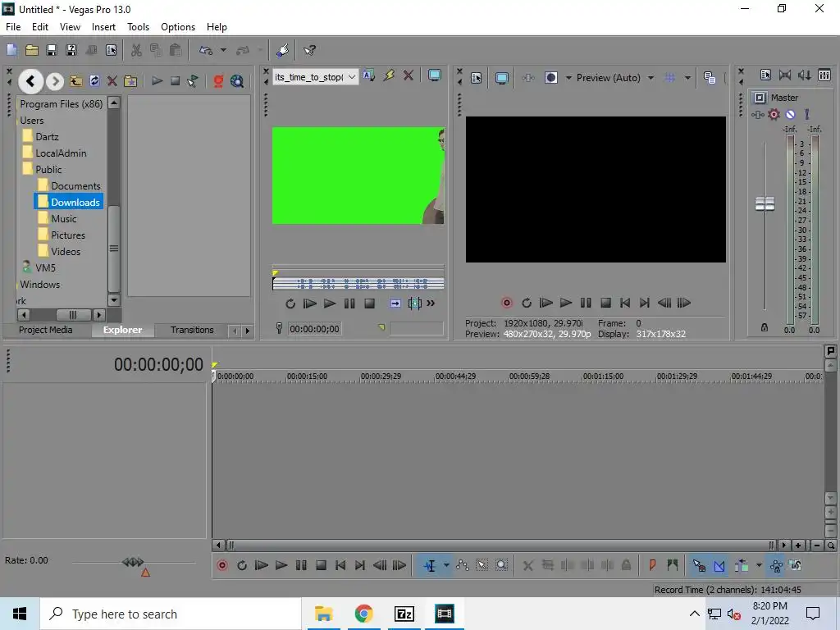Toggle Dim Output in mixer

[804, 75]
